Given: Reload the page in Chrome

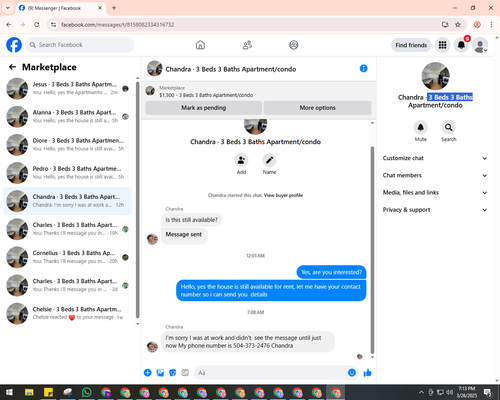Looking at the screenshot, I should 37,25.
